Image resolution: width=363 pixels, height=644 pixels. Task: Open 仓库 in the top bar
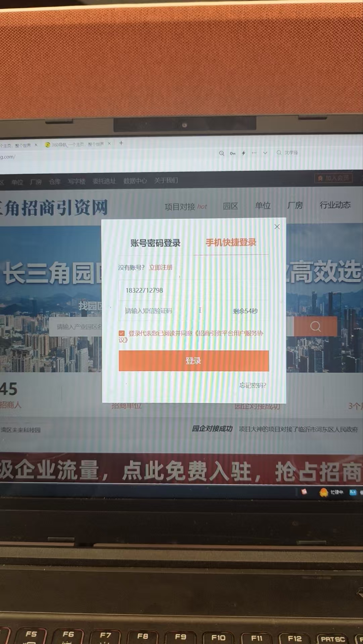[x=55, y=181]
